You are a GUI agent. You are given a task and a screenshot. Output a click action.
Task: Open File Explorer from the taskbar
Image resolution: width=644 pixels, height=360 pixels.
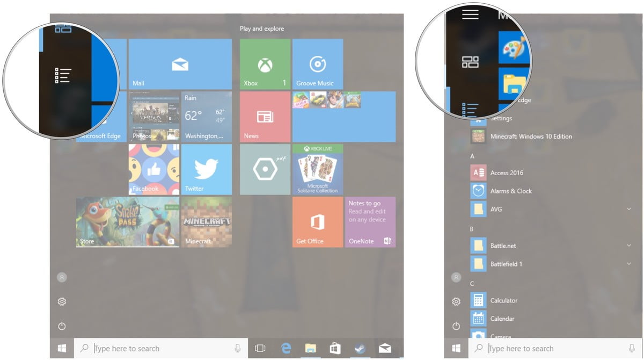pyautogui.click(x=311, y=349)
